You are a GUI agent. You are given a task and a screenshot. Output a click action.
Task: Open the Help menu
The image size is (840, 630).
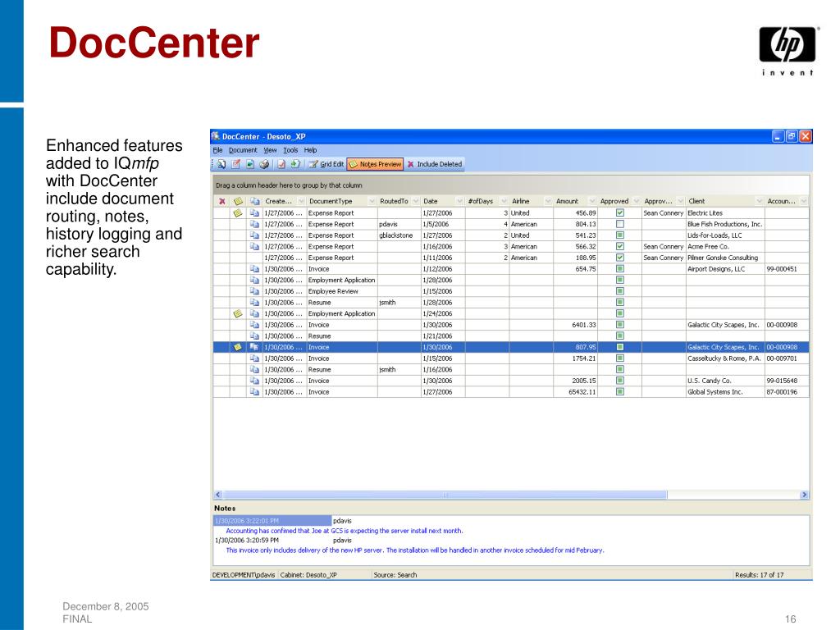click(310, 151)
